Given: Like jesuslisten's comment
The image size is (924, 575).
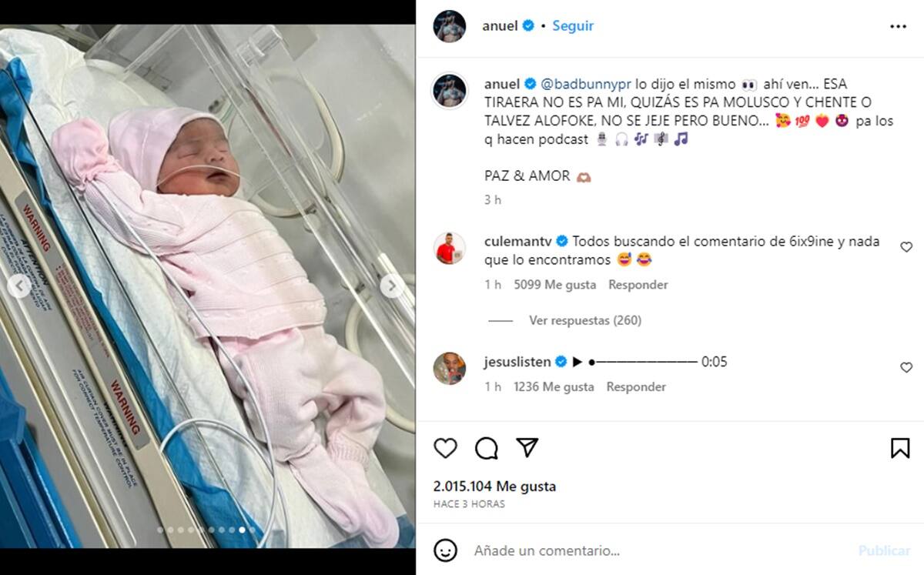Looking at the screenshot, I should (906, 368).
